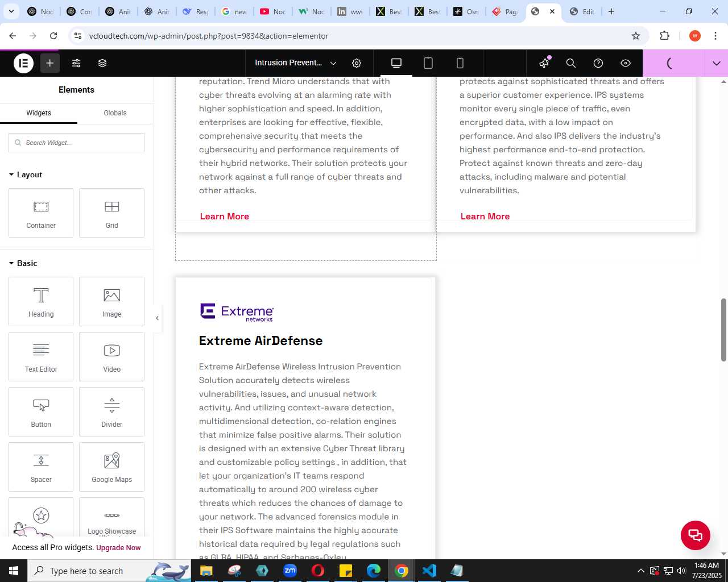Switch to the YouTube Noc tab
The width and height of the screenshot is (728, 582).
(272, 11)
